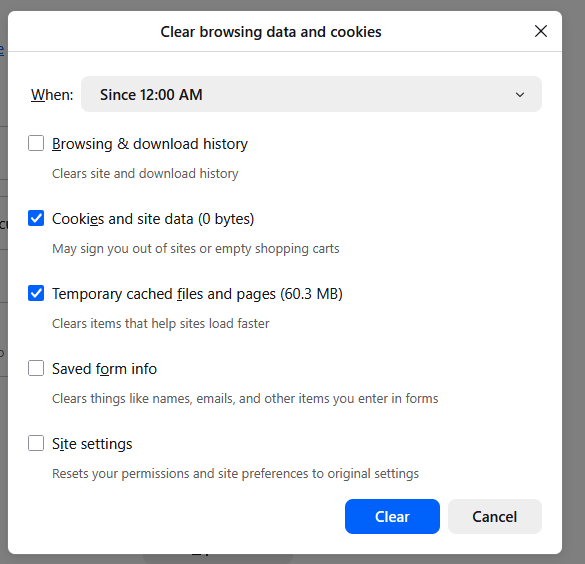Click the 'Cookies and site data (0 bytes)' label
This screenshot has height=564, width=585.
pos(153,219)
